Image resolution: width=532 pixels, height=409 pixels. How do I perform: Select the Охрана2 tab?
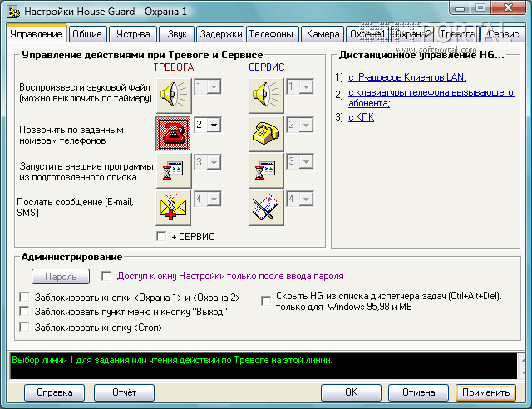[412, 34]
